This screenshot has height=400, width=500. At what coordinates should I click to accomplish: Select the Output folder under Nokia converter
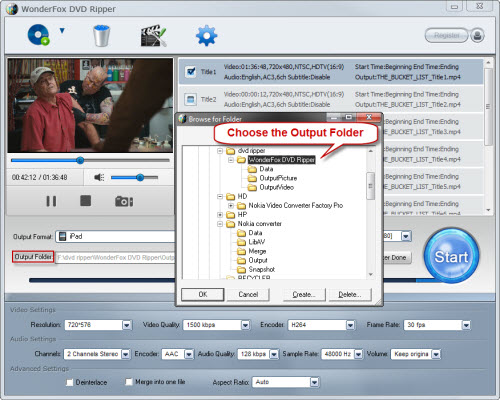pos(258,260)
